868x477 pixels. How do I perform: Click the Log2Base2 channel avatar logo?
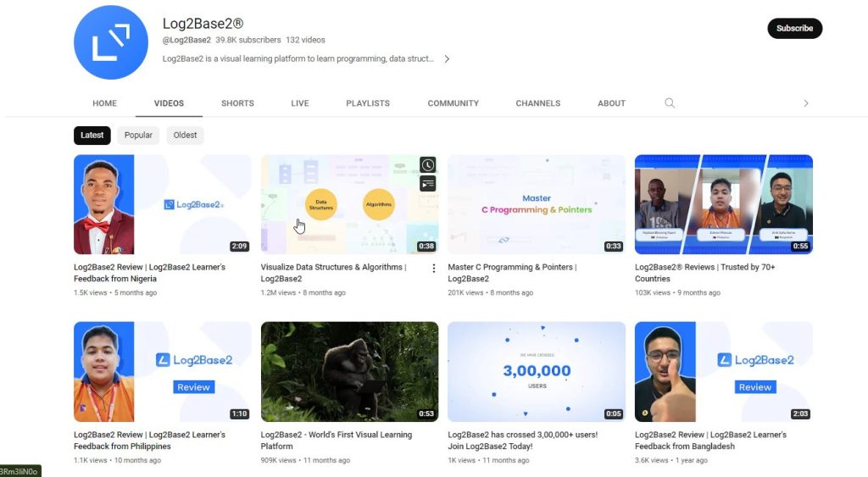click(111, 42)
